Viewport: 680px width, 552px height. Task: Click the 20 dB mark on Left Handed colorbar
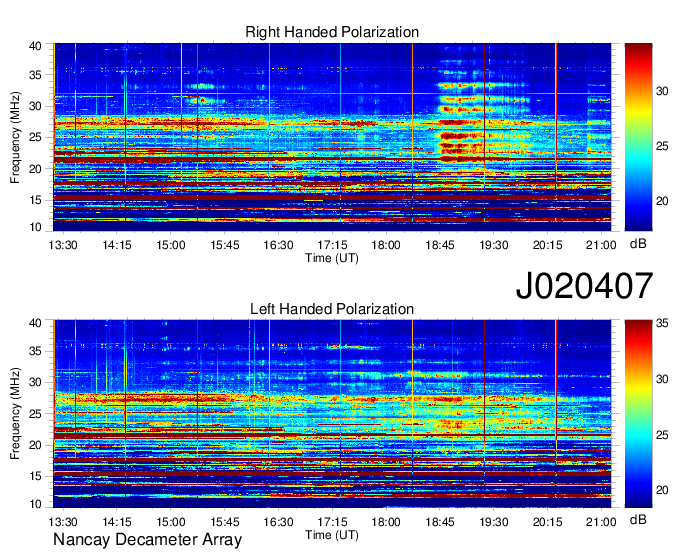[x=662, y=490]
